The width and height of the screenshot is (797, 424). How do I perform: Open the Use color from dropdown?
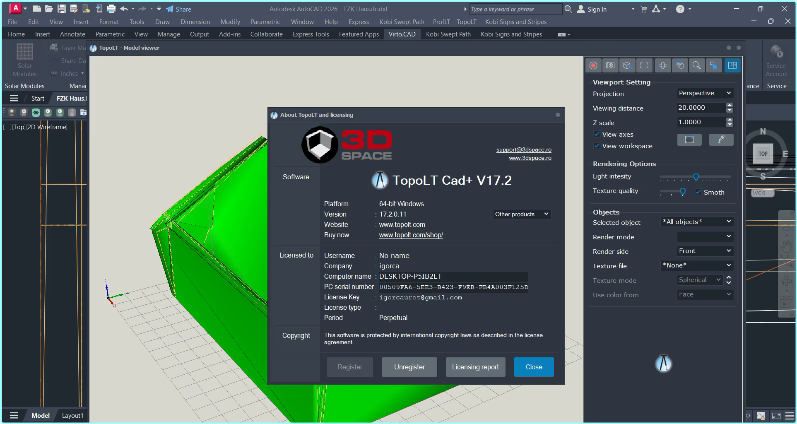[x=705, y=294]
